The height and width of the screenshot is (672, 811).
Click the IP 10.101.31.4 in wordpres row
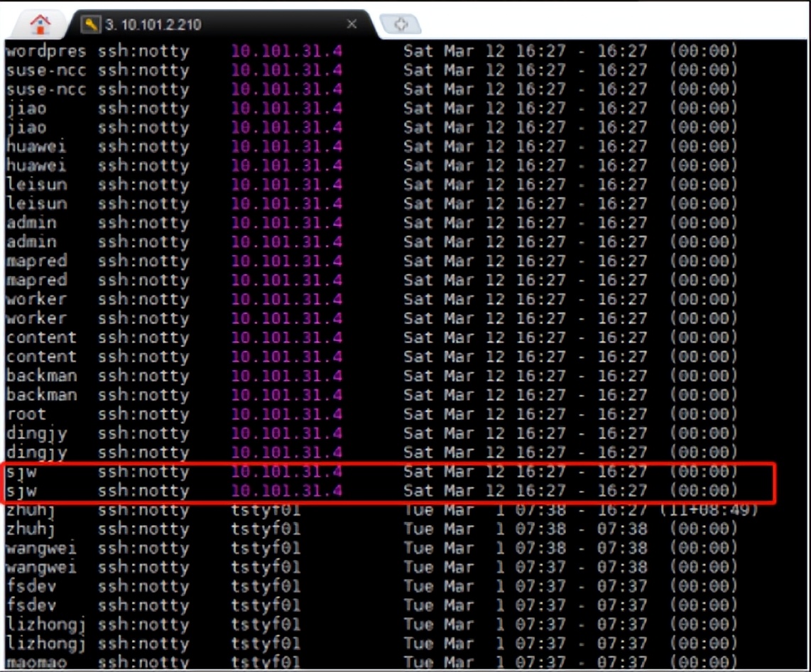pyautogui.click(x=286, y=50)
